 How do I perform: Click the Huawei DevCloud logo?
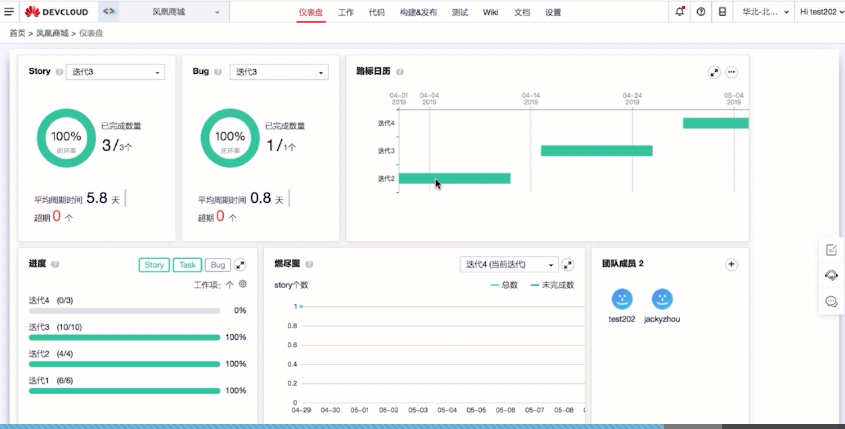tap(56, 12)
